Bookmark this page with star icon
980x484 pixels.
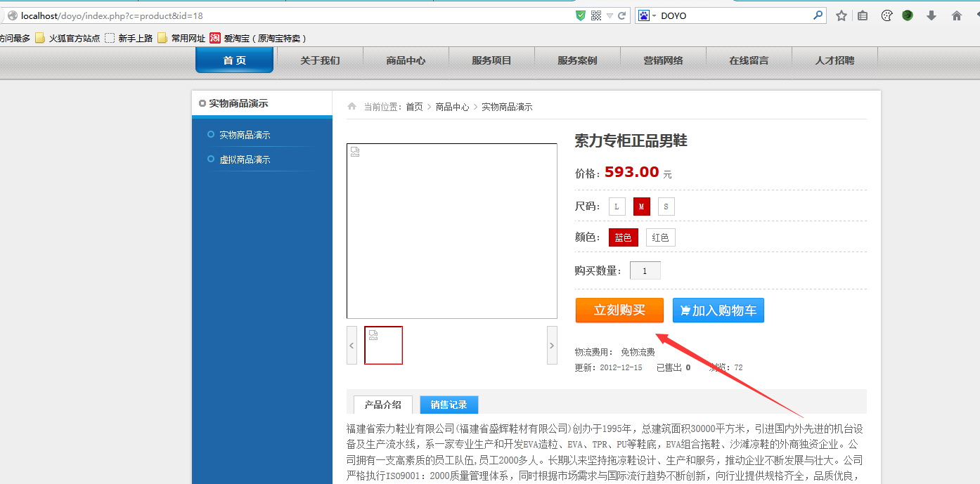[842, 15]
